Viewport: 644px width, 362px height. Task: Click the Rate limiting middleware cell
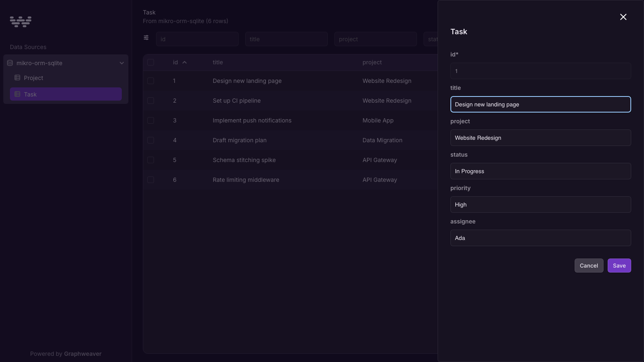click(x=246, y=180)
